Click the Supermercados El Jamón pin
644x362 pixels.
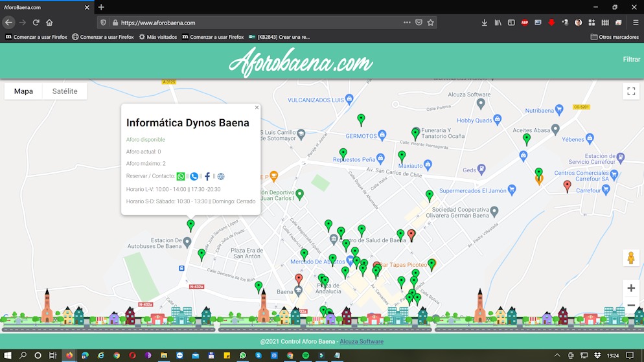(512, 190)
